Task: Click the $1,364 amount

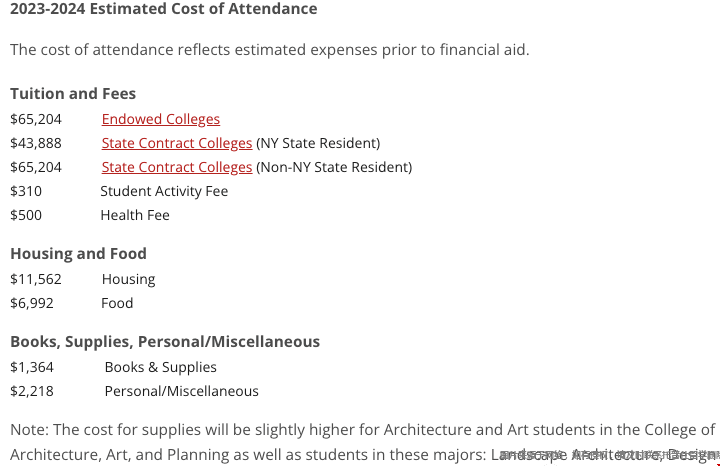Action: 32,367
